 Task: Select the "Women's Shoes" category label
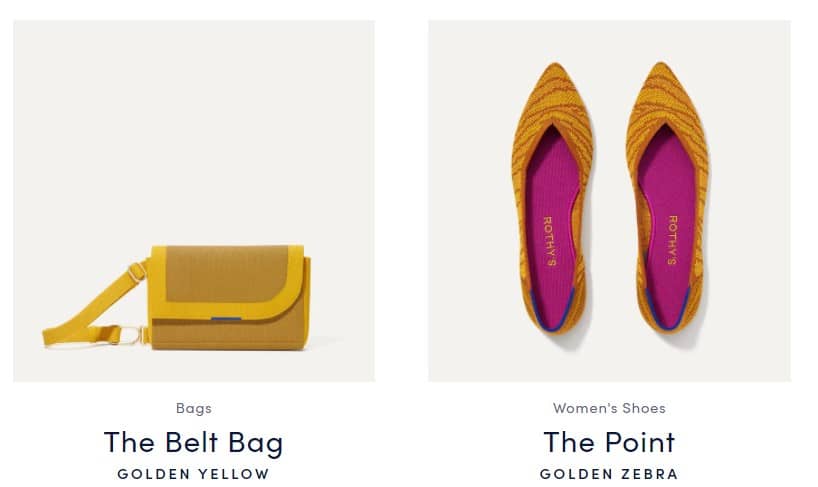[x=609, y=408]
